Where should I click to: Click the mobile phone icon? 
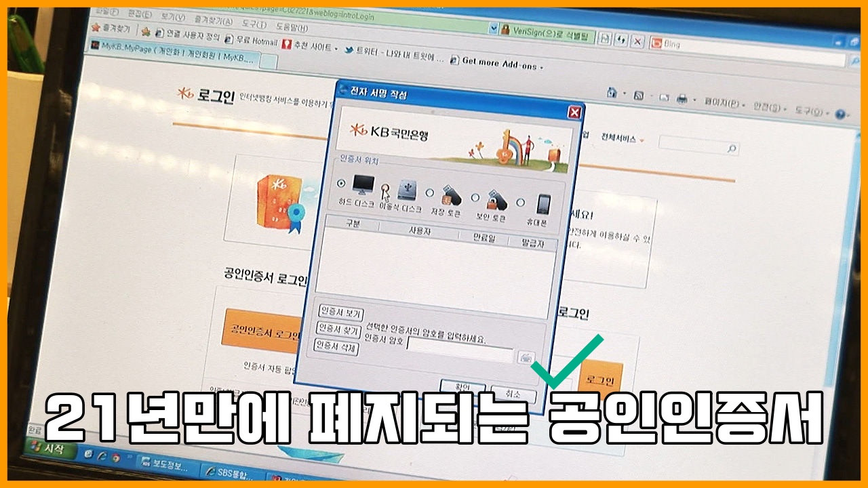coord(544,205)
